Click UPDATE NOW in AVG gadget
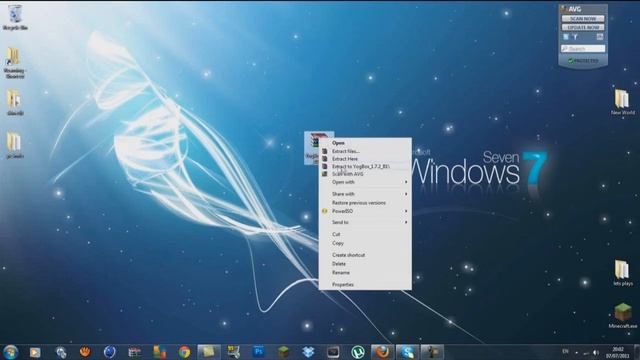Image resolution: width=640 pixels, height=360 pixels. [583, 27]
